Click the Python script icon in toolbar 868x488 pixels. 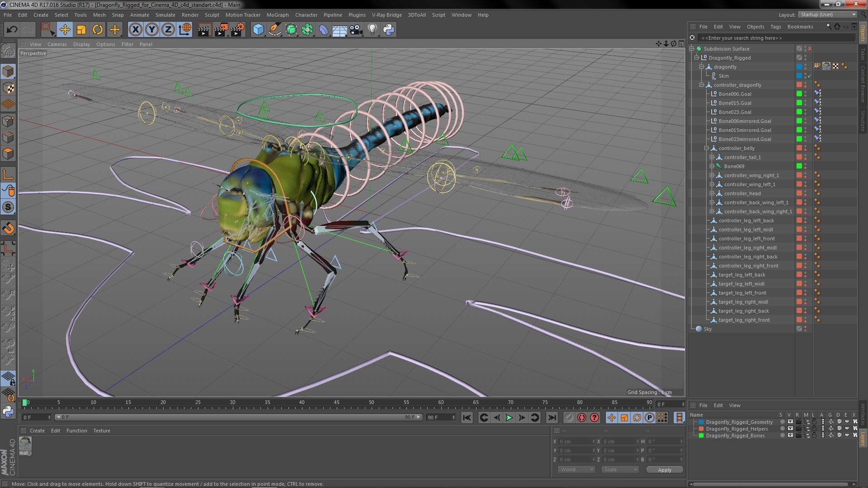(x=389, y=30)
